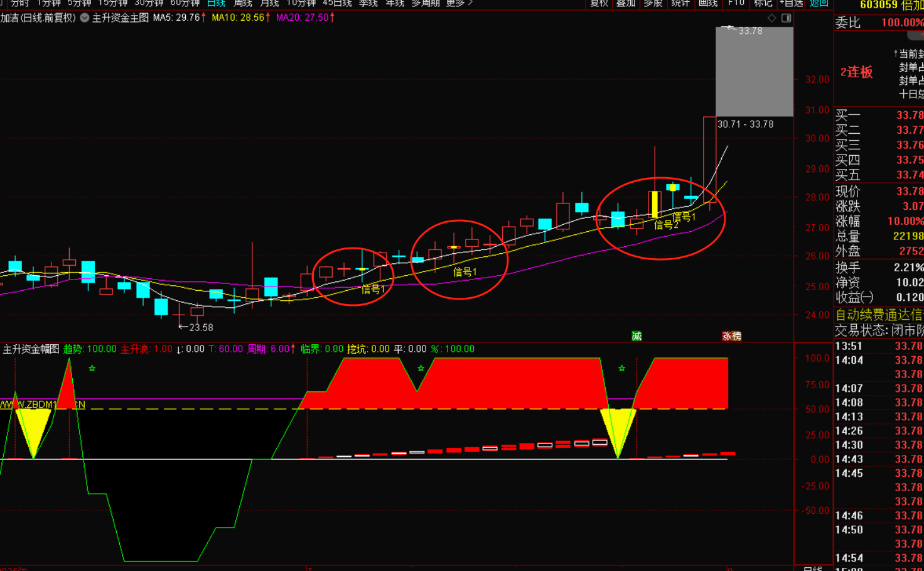Image resolution: width=924 pixels, height=571 pixels.
Task: Open the 统计 statistics tool
Action: 680,3
